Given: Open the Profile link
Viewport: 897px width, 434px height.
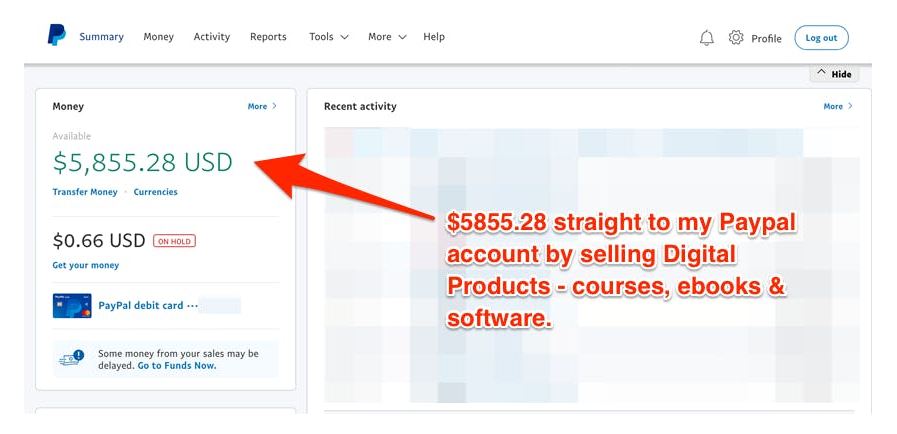Looking at the screenshot, I should (766, 38).
